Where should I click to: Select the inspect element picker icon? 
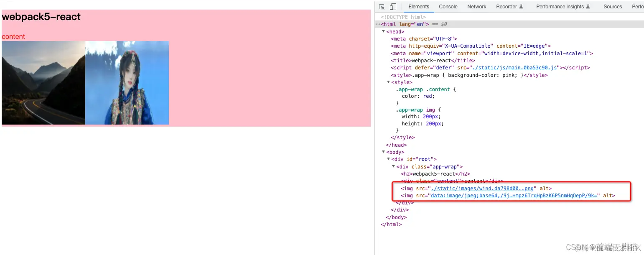coord(382,7)
